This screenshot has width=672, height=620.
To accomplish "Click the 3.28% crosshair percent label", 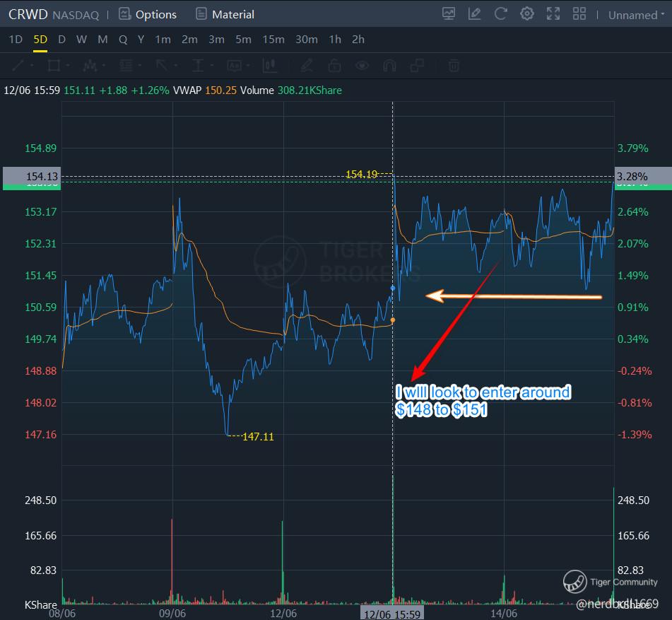I will coord(643,176).
